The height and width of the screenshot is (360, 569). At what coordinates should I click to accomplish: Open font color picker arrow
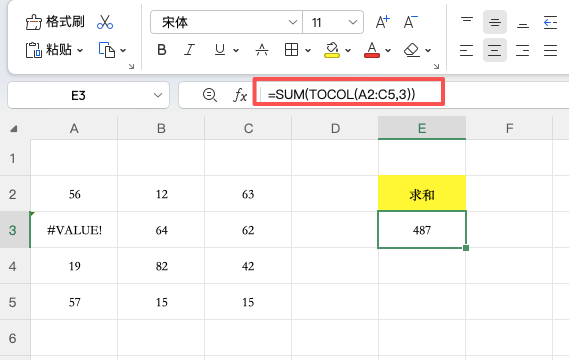[388, 50]
